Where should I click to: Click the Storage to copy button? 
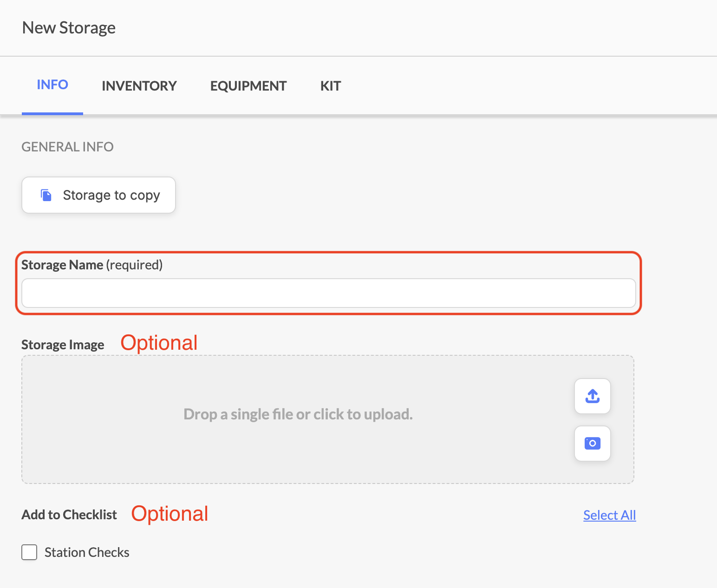click(98, 195)
